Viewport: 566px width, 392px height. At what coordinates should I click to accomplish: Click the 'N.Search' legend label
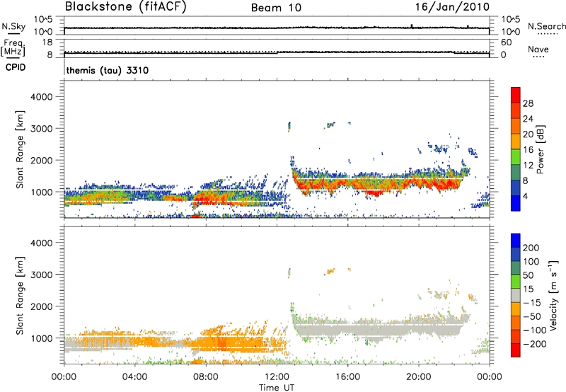point(546,26)
